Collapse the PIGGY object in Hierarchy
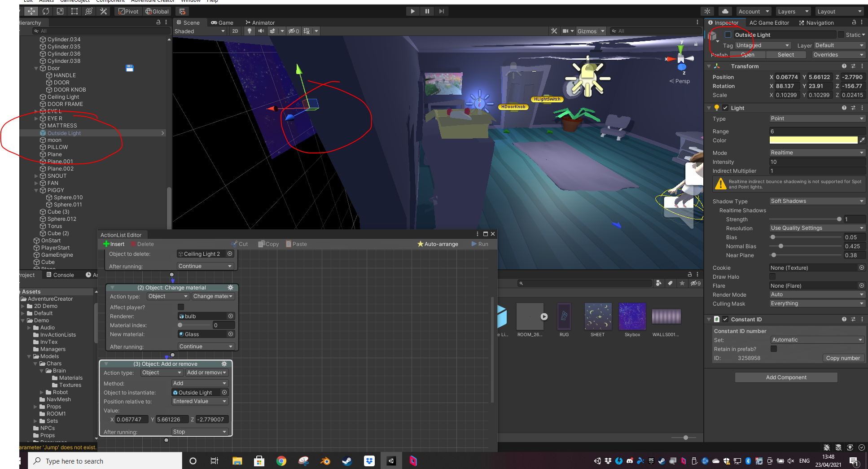 point(36,190)
